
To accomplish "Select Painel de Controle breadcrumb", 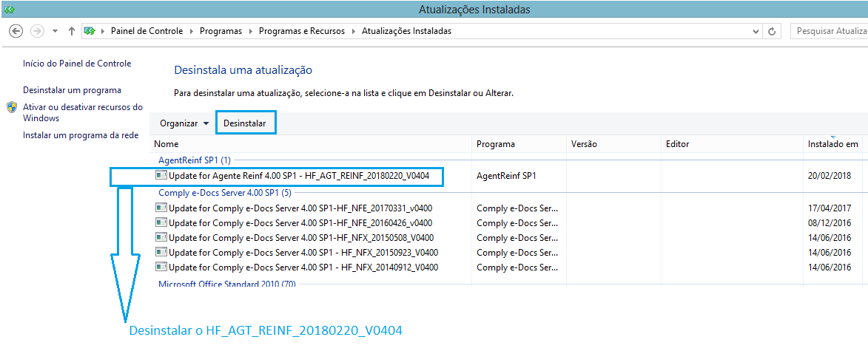I will click(147, 32).
